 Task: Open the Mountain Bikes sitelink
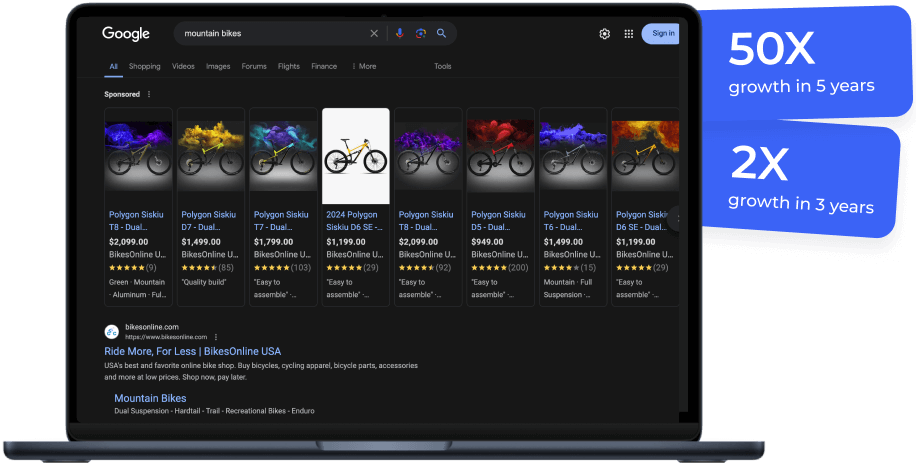pos(150,398)
